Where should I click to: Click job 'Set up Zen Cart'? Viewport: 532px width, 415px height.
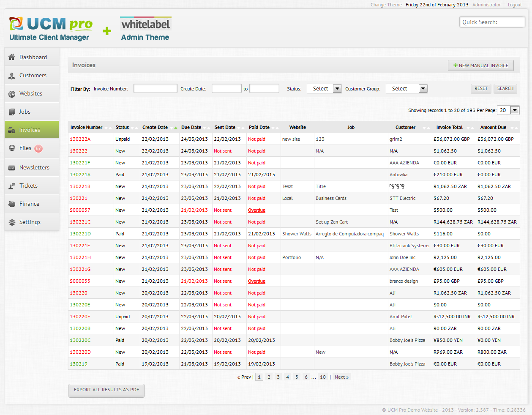[x=332, y=222]
